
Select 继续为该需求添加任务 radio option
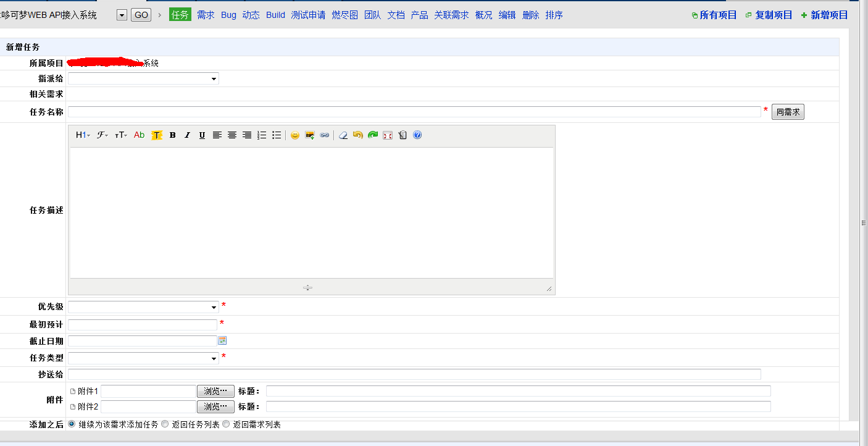click(72, 424)
